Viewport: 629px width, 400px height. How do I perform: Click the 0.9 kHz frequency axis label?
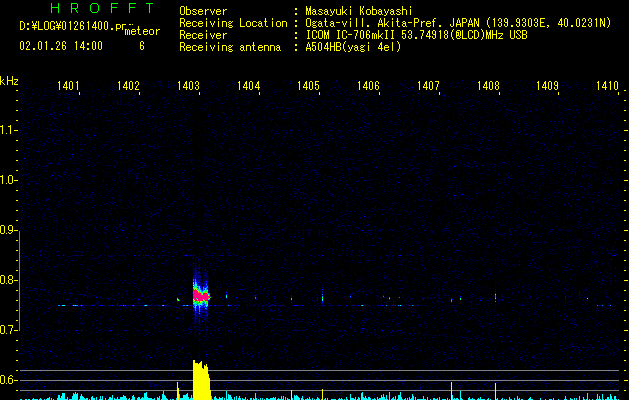coord(7,230)
